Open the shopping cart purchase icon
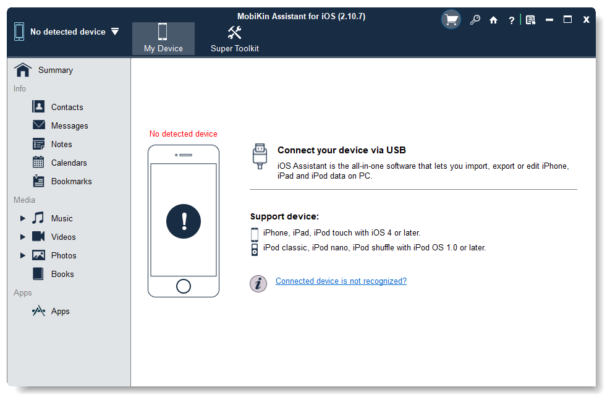Screen dimensions: 610x400 click(451, 19)
